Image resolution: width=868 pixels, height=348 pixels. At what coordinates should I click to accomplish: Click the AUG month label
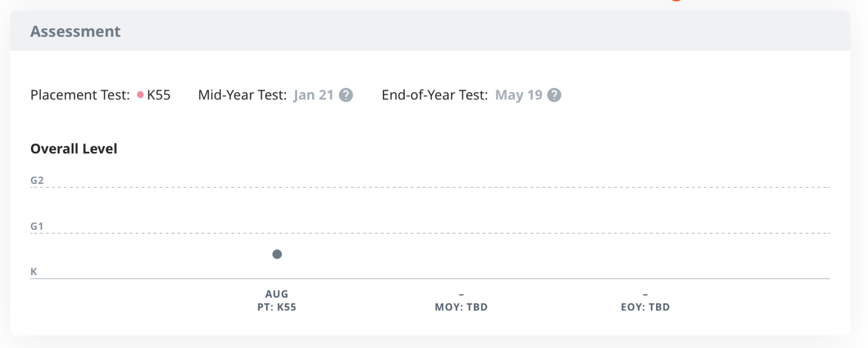[x=277, y=294]
